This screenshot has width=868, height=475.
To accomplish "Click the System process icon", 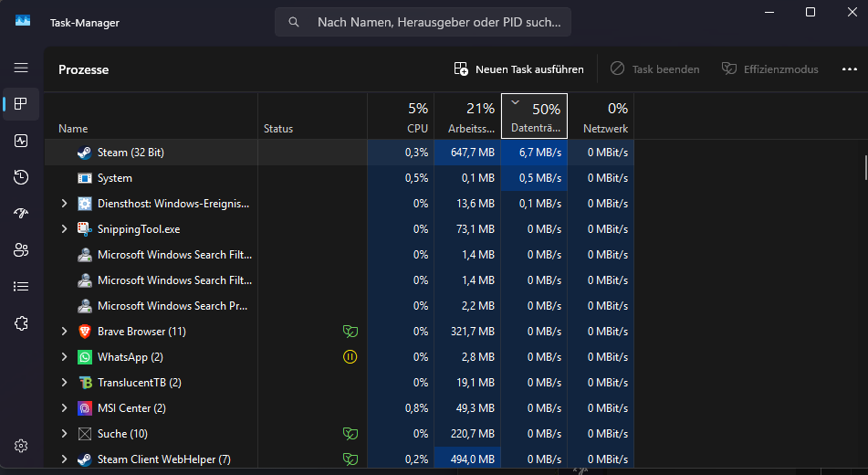I will click(x=85, y=178).
